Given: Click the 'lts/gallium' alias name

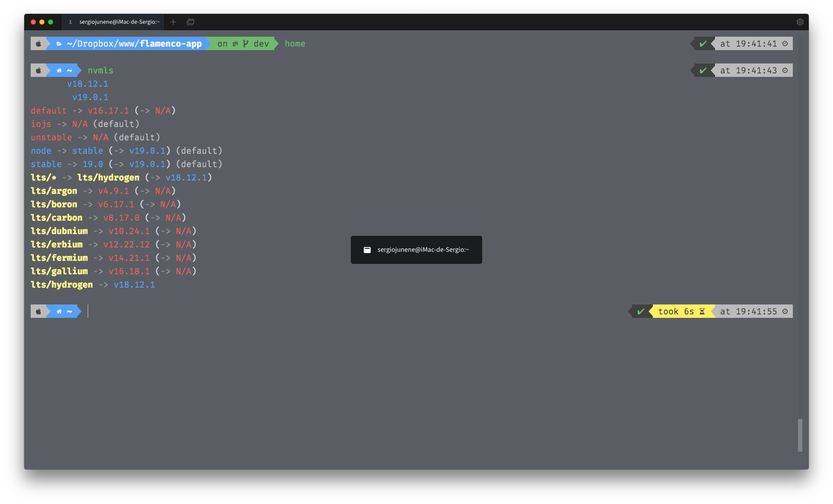Looking at the screenshot, I should tap(59, 271).
